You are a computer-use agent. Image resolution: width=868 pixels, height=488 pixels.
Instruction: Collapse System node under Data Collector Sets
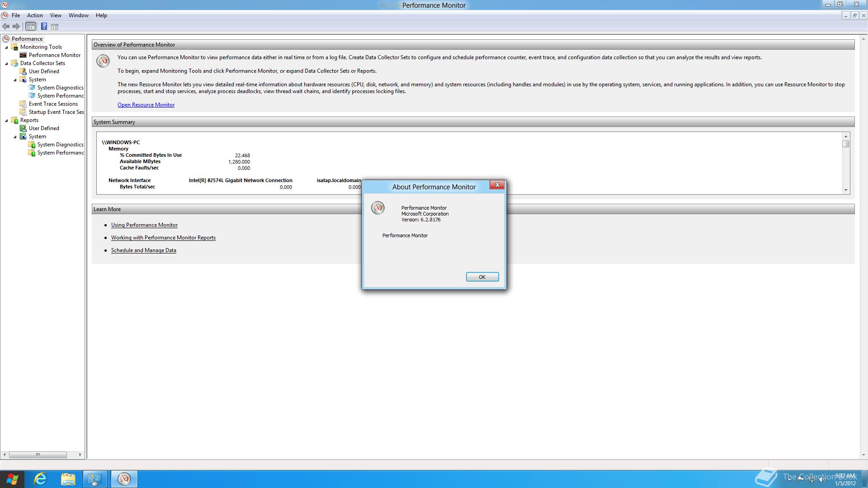point(15,80)
